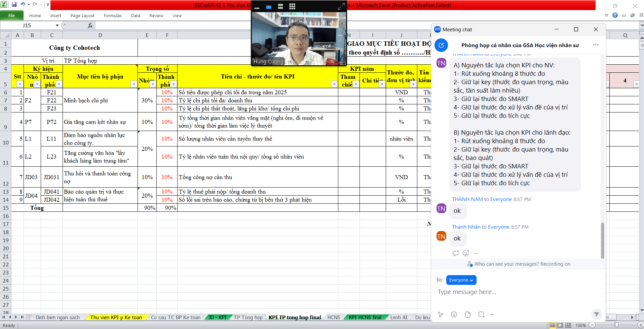Save the workbook with the floppy disk icon

point(14,5)
